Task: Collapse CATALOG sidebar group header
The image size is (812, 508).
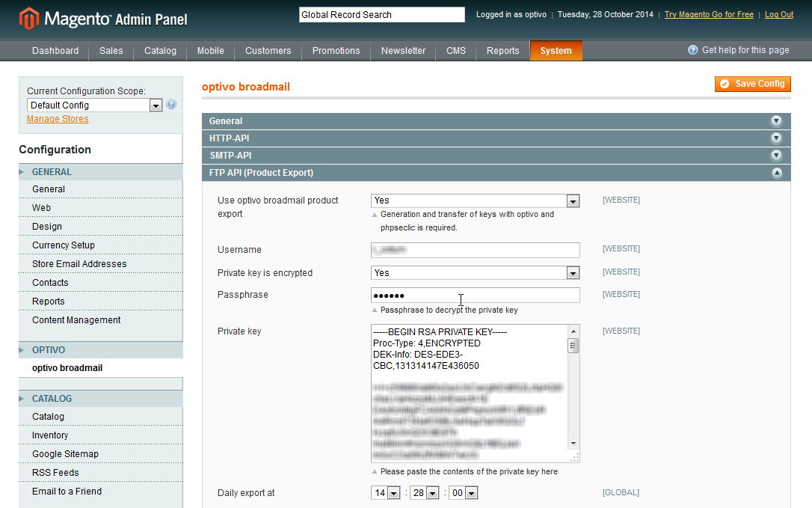Action: pos(100,399)
